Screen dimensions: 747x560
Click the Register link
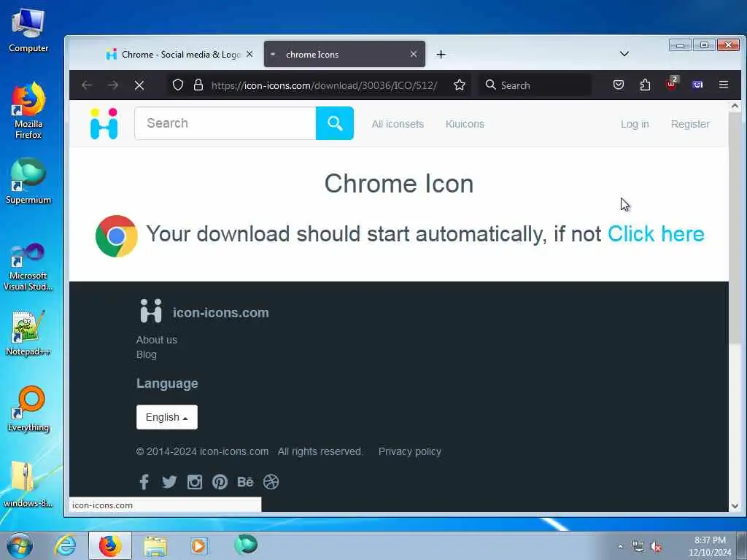690,124
